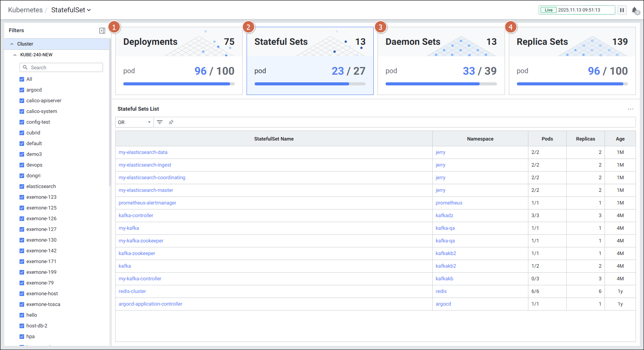Collapse the KUBE-240-NEW cluster tree
The image size is (644, 350).
click(x=15, y=55)
